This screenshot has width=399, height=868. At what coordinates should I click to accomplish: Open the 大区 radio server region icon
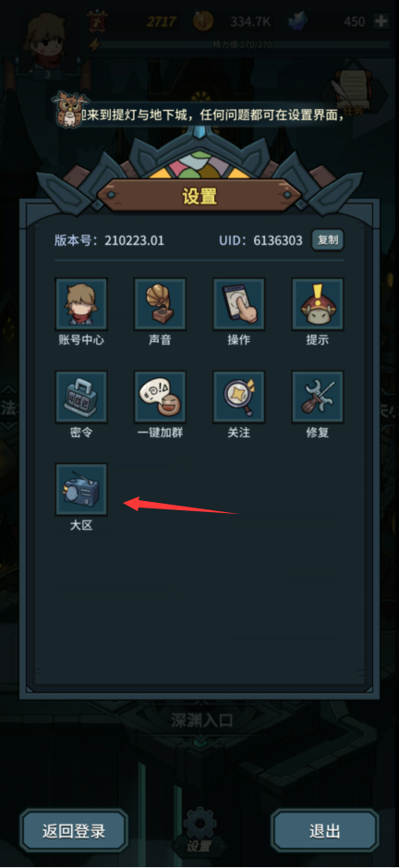tap(81, 489)
